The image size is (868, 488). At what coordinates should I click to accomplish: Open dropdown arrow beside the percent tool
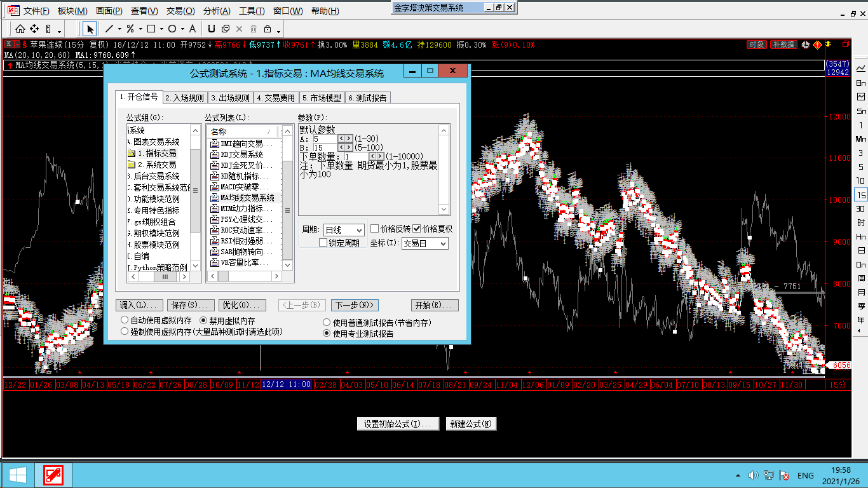click(x=140, y=29)
